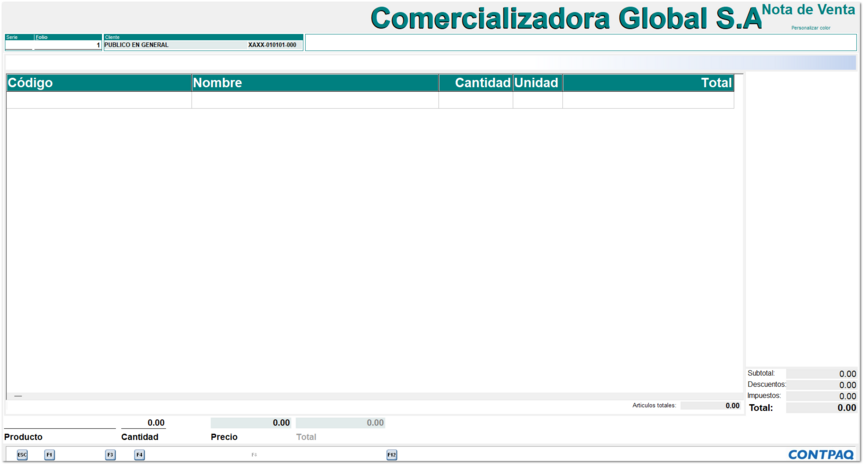The width and height of the screenshot is (864, 465).
Task: Click the CONTPAQ logo
Action: (x=821, y=455)
